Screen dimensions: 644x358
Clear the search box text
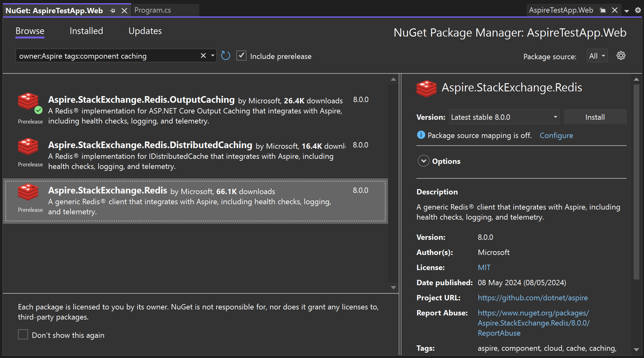(x=203, y=56)
